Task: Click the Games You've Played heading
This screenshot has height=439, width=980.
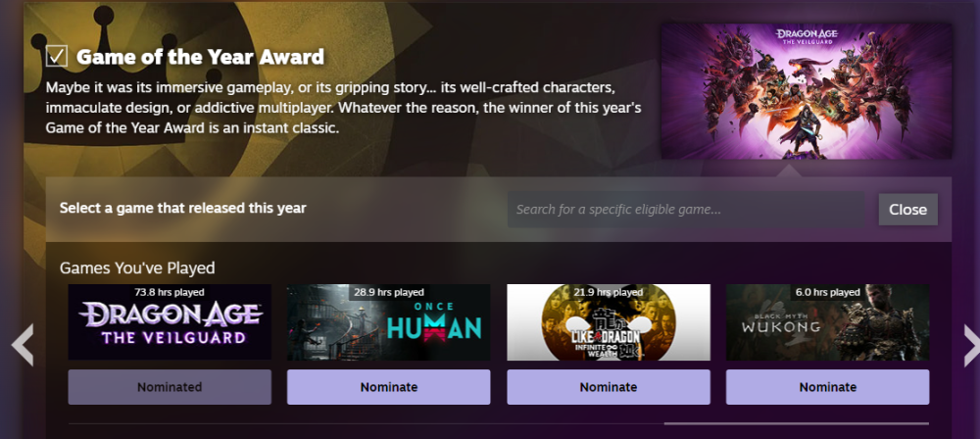Action: [x=137, y=268]
